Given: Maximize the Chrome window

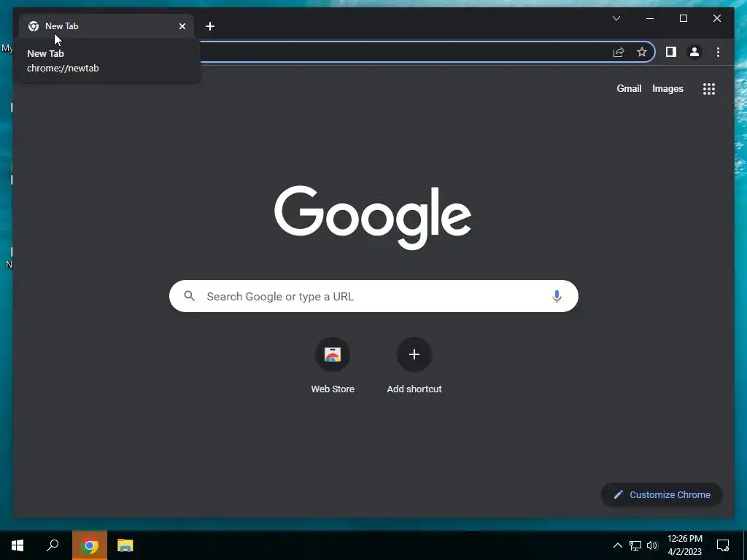Looking at the screenshot, I should [x=683, y=18].
